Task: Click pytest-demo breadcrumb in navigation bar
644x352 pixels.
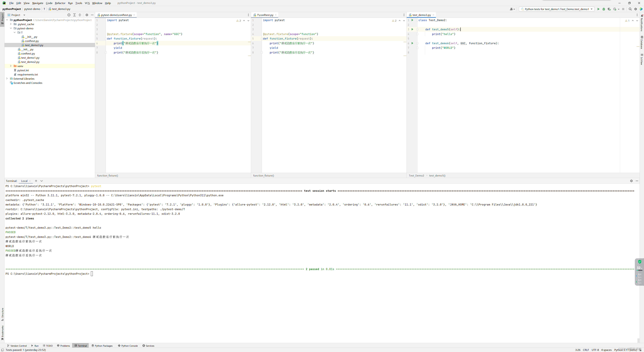Action: pyautogui.click(x=32, y=9)
